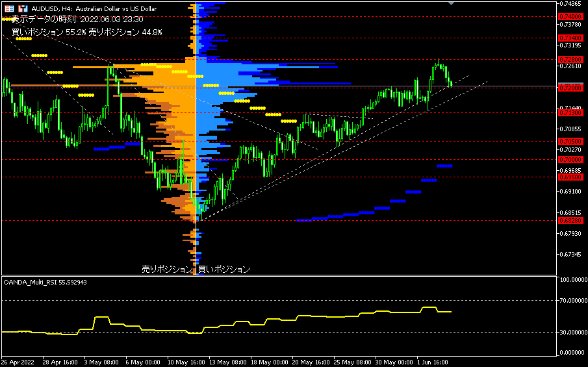This screenshot has width=588, height=367.
Task: Click the white vertical divider line of position histogram
Action: (x=196, y=138)
